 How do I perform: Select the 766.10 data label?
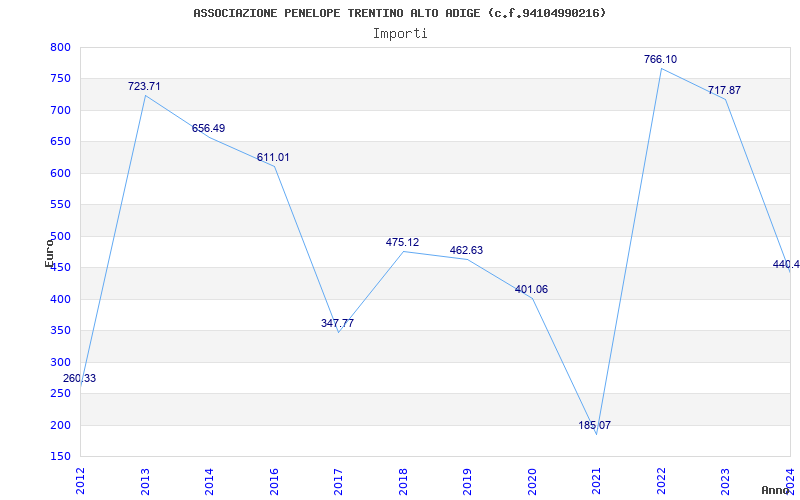click(660, 59)
